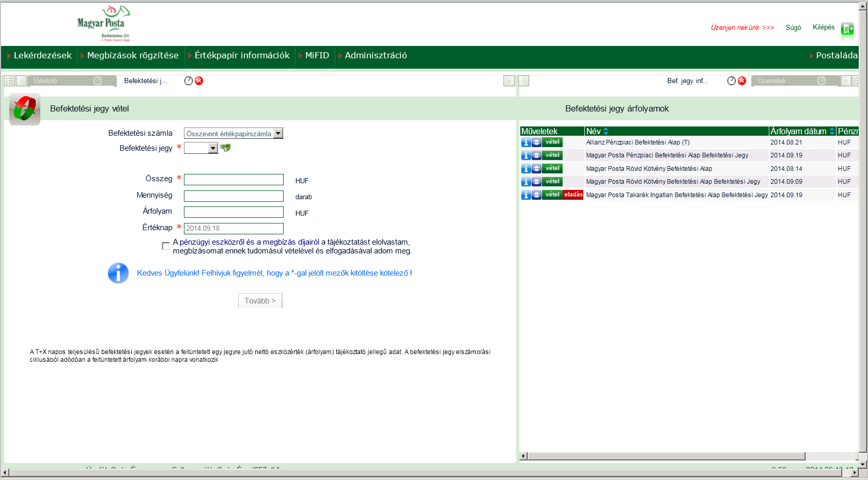This screenshot has width=868, height=480.
Task: Sort table by Árfolyam dátum arrows
Action: coord(832,132)
